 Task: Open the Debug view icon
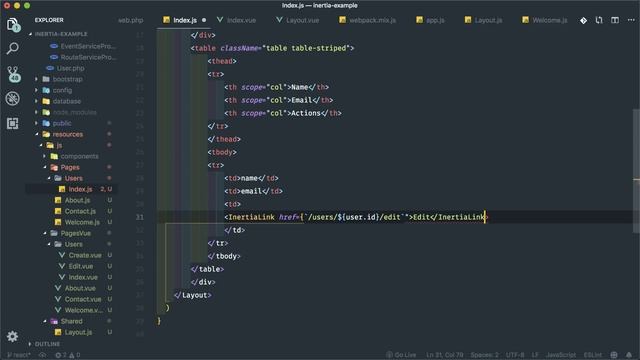tap(13, 98)
